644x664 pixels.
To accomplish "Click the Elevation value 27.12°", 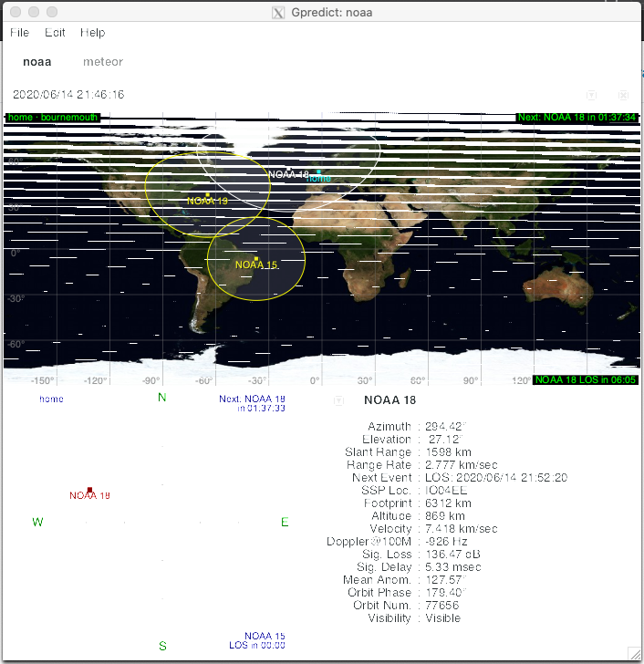I will click(445, 439).
